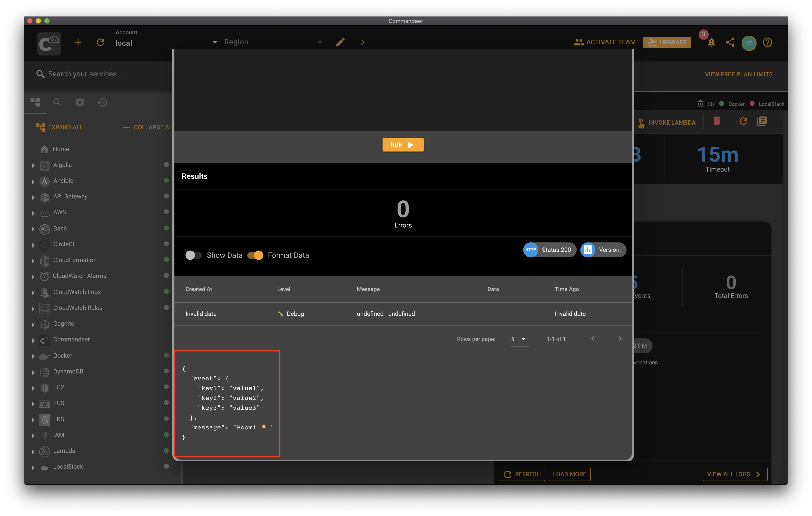Viewport: 812px width, 516px height.
Task: Click the LOAD MORE button
Action: point(570,474)
